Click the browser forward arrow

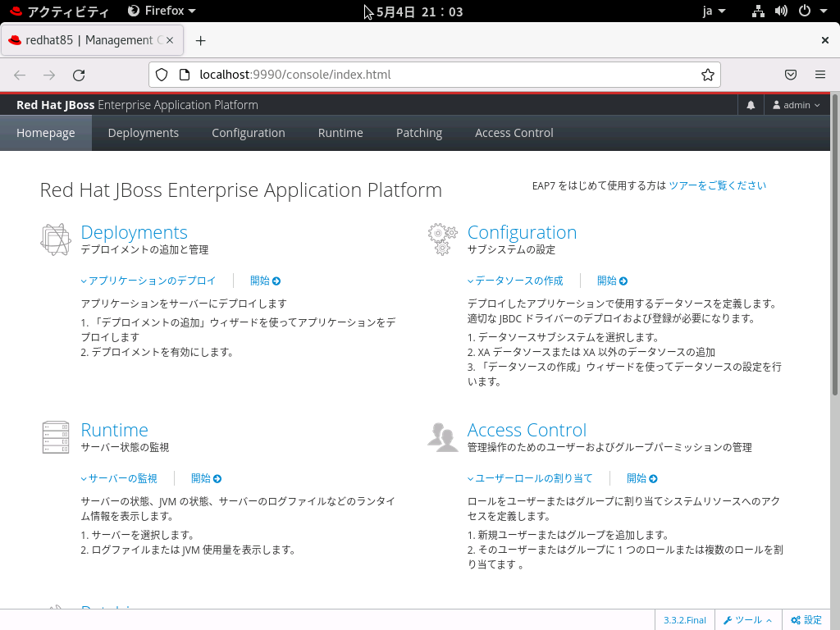pyautogui.click(x=49, y=75)
